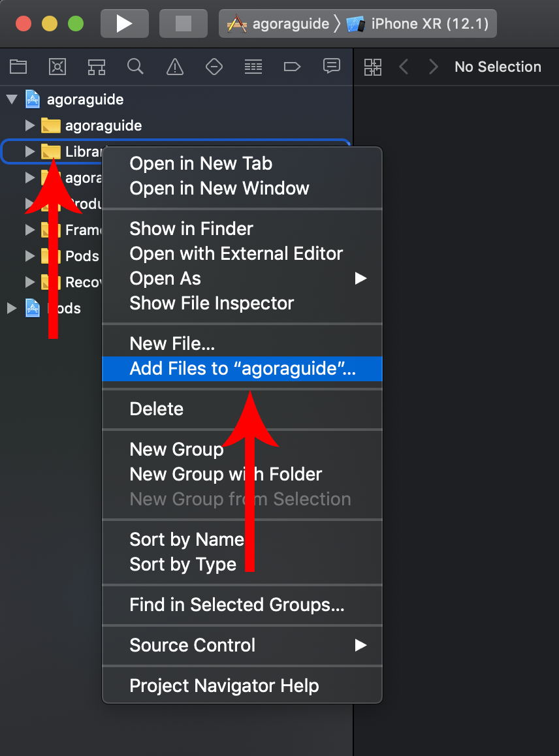This screenshot has height=756, width=559.
Task: Close the Xcode window with red button
Action: click(24, 24)
